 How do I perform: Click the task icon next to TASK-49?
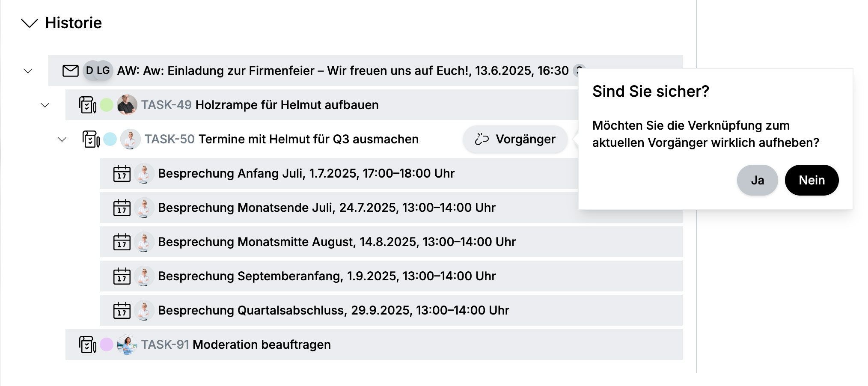coord(87,105)
